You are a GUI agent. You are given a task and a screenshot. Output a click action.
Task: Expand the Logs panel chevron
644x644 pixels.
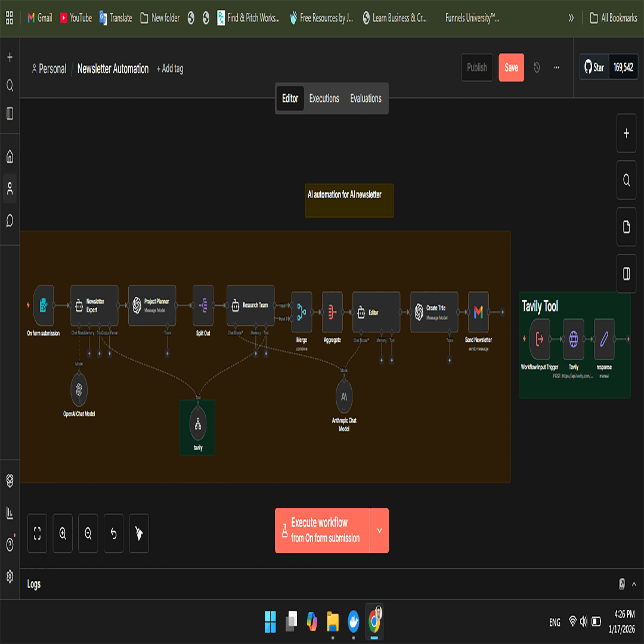(x=634, y=584)
